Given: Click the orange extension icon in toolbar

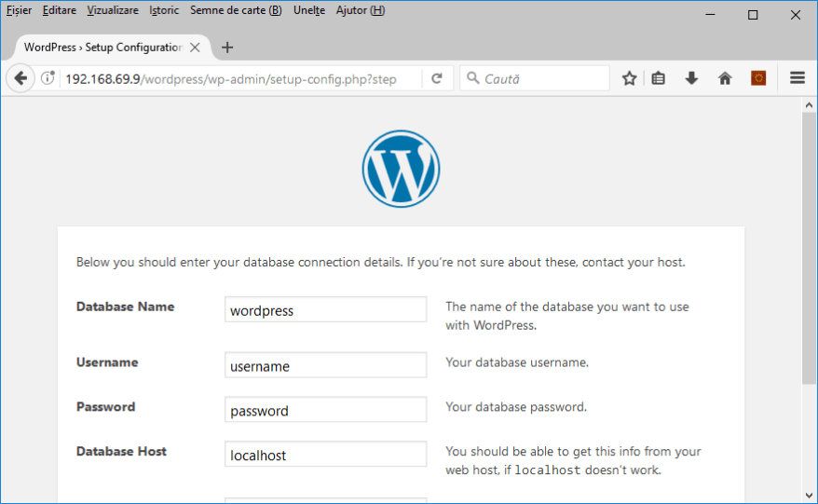Looking at the screenshot, I should click(x=758, y=79).
